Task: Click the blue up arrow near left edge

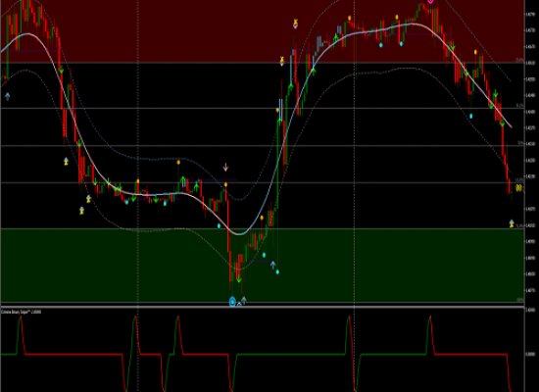Action: click(8, 97)
